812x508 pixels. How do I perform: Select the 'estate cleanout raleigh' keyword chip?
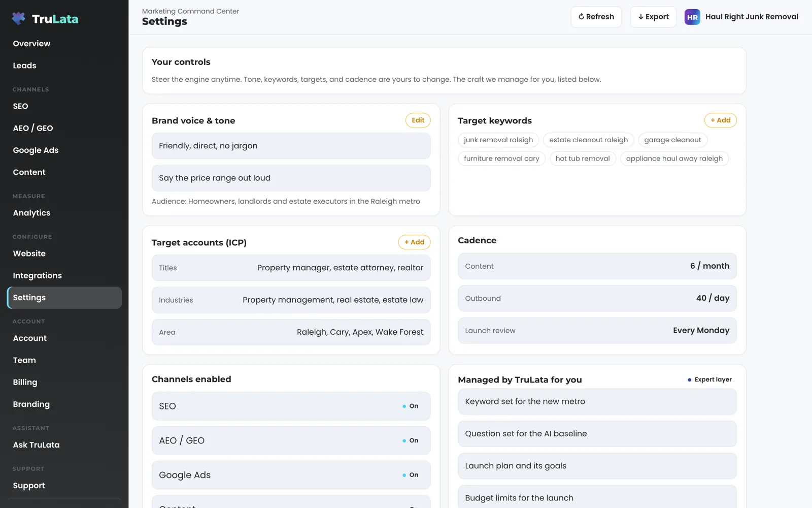[589, 140]
